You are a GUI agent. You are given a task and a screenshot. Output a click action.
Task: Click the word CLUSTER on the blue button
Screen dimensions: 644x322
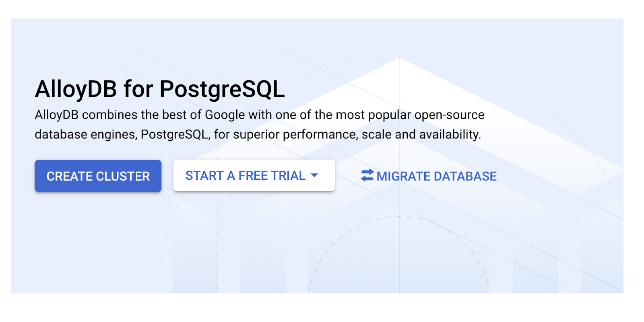pos(123,176)
